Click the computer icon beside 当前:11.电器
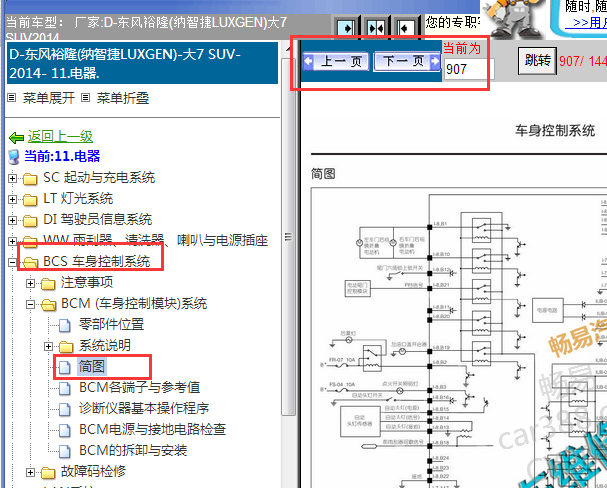The width and height of the screenshot is (607, 488). click(x=14, y=157)
